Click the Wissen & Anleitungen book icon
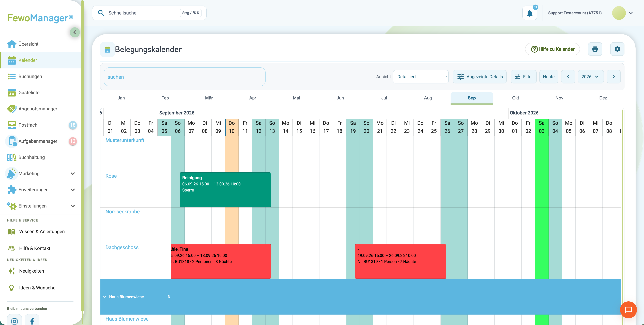Viewport: 644px width, 325px height. pos(11,232)
